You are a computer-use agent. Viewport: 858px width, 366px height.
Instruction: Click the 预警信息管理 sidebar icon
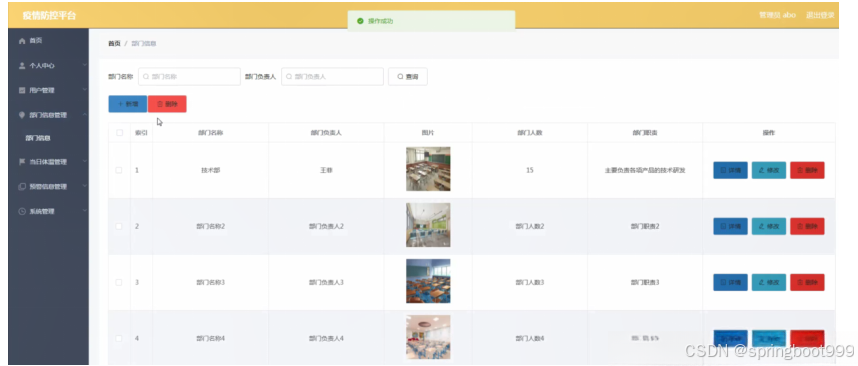[x=22, y=187]
